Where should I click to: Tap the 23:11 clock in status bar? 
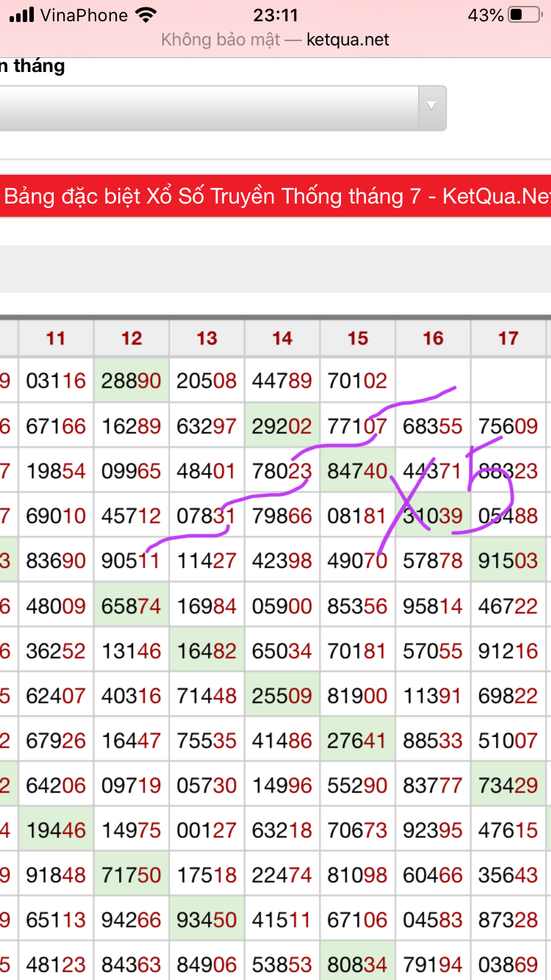pyautogui.click(x=275, y=15)
